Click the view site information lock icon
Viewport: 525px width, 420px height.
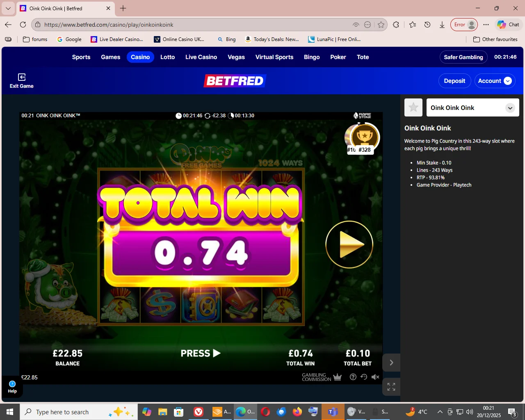tap(38, 25)
